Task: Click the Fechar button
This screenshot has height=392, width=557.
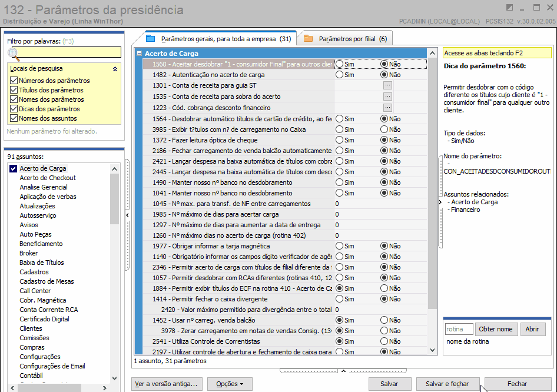Action: pos(517,384)
